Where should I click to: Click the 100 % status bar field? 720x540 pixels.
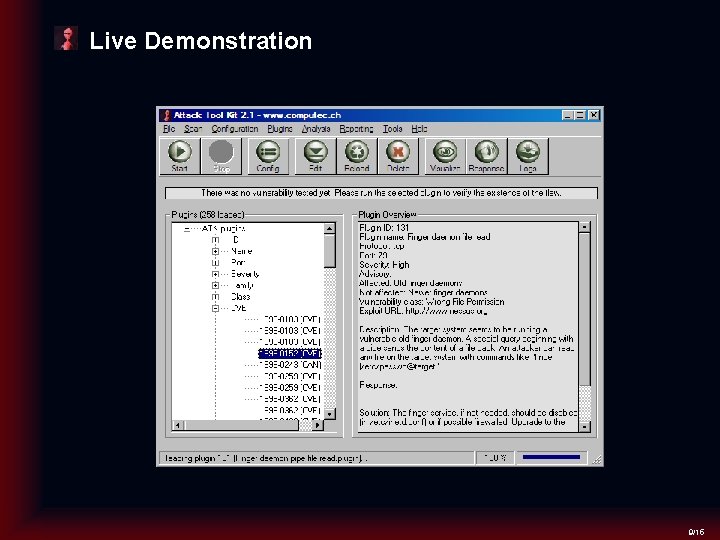tap(495, 458)
